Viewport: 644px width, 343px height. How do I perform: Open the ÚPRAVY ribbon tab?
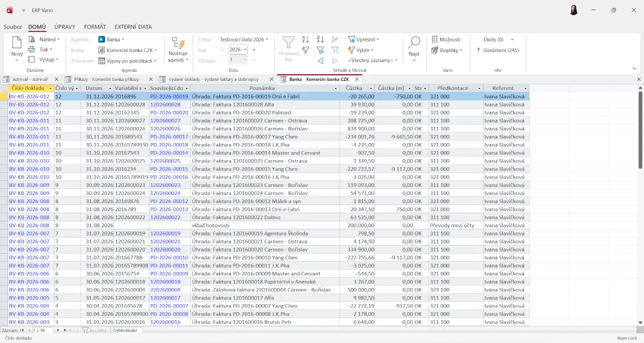(65, 27)
